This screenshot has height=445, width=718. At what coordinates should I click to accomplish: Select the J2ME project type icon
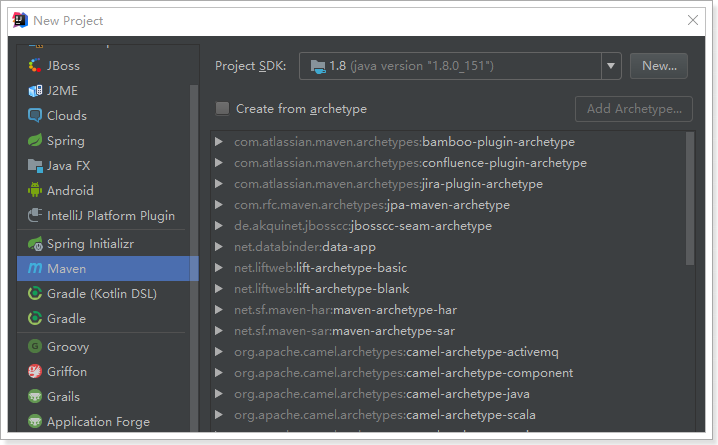[36, 91]
